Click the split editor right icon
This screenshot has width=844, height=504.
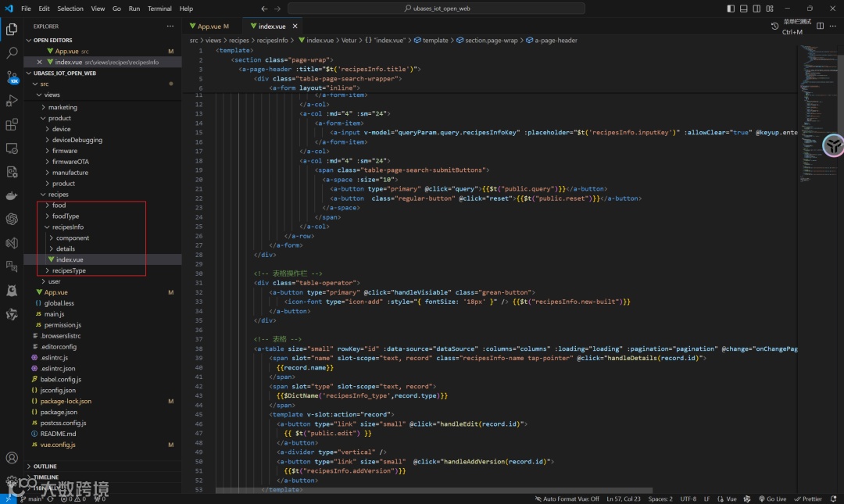pos(820,26)
